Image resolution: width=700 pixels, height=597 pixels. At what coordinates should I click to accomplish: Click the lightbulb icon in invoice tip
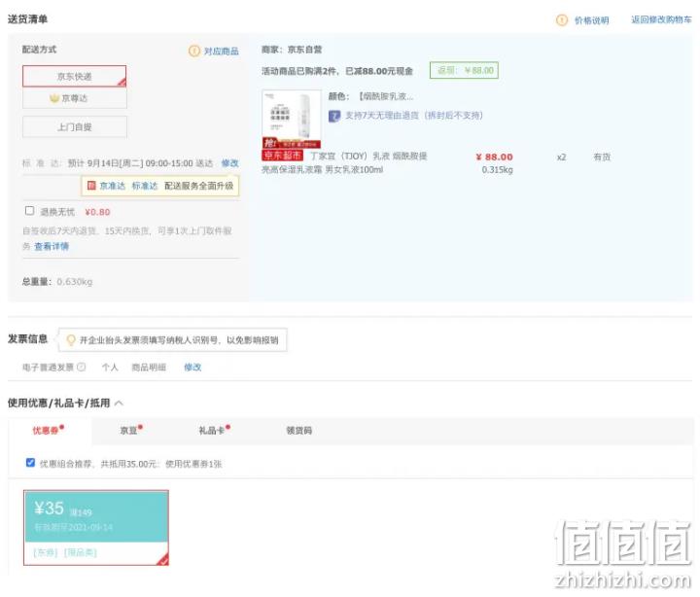click(x=71, y=340)
